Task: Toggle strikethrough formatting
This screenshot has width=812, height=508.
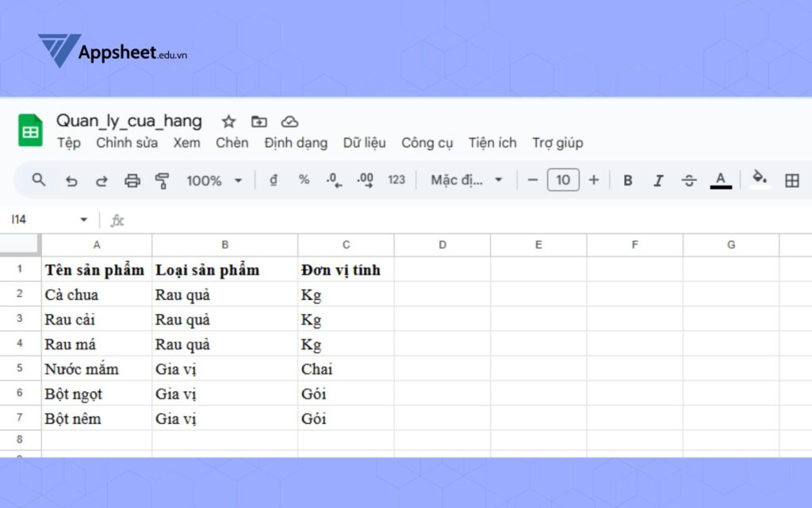Action: (x=689, y=180)
